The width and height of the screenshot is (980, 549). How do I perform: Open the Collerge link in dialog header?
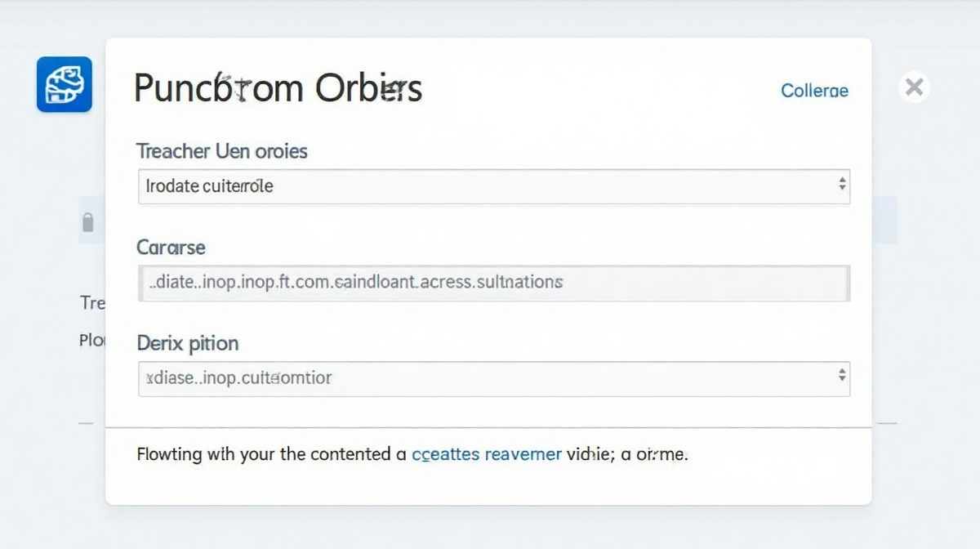[814, 91]
